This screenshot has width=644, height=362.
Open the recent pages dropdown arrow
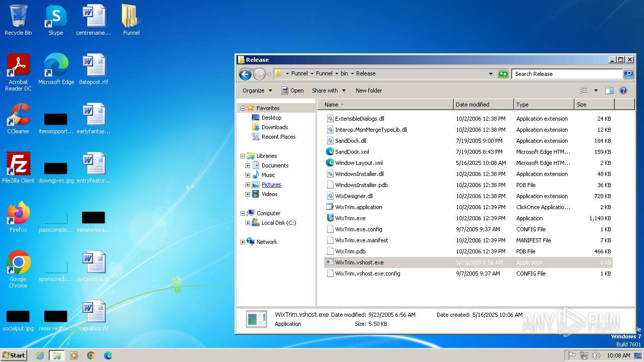[x=269, y=74]
